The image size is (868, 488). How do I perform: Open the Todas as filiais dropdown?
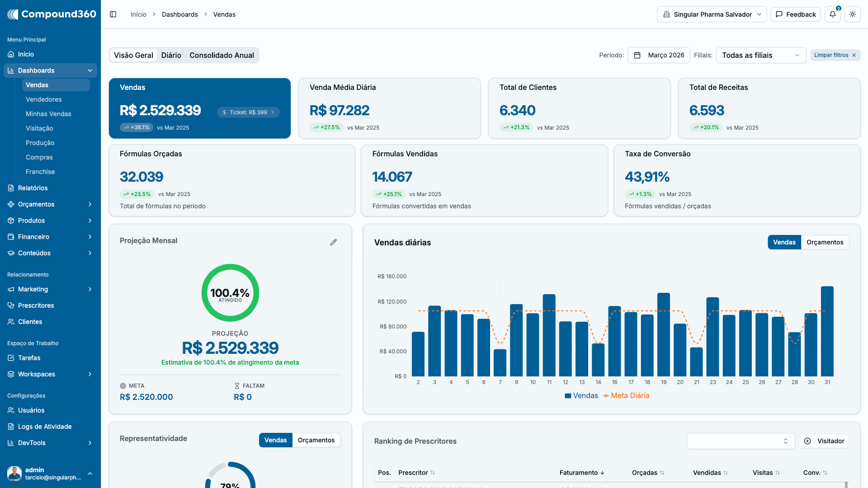click(761, 55)
